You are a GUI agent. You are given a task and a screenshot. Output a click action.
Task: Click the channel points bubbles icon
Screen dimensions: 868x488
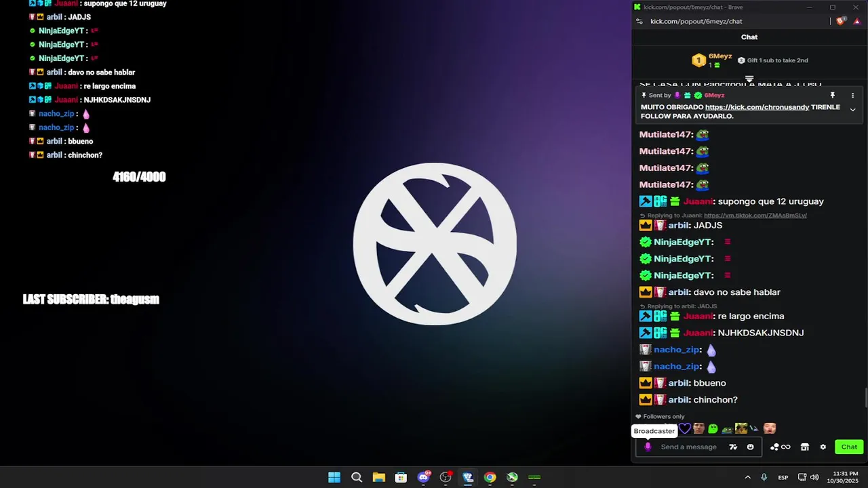[x=774, y=447]
